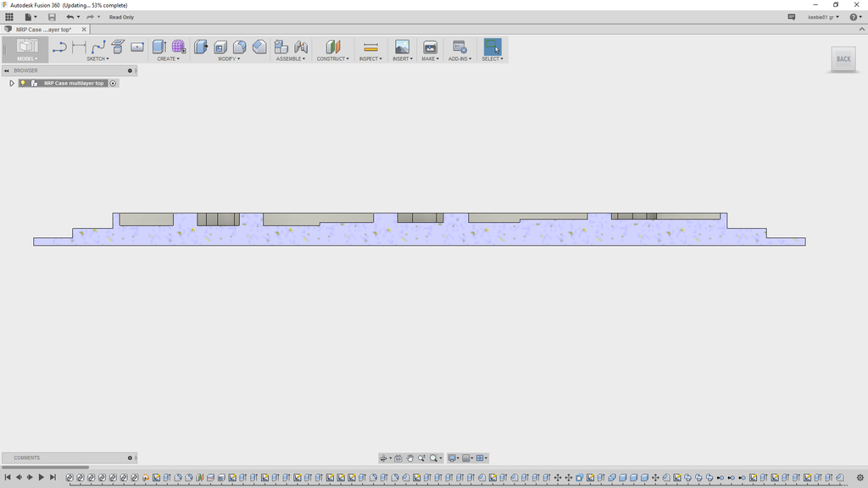The height and width of the screenshot is (488, 868).
Task: Click the Insert image icon
Action: click(x=402, y=47)
